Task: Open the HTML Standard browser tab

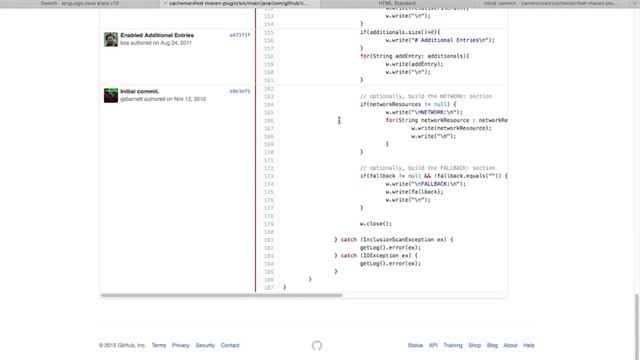Action: [x=397, y=3]
